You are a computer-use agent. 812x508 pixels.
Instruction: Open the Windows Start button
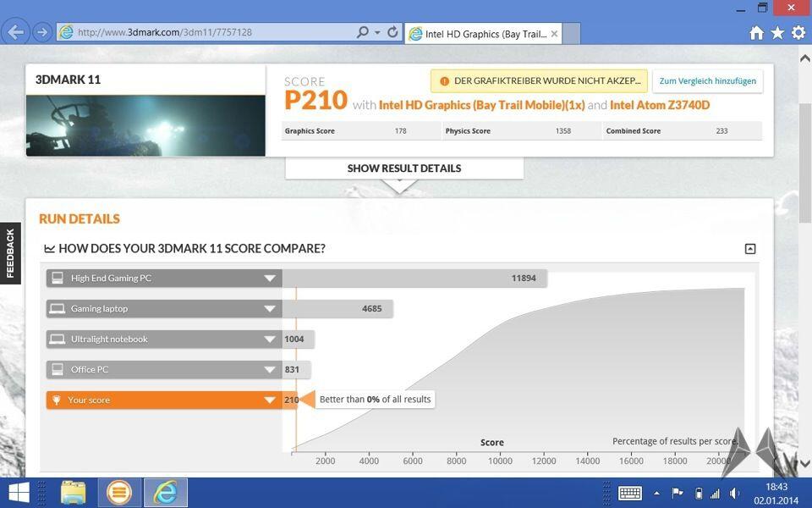pyautogui.click(x=19, y=492)
